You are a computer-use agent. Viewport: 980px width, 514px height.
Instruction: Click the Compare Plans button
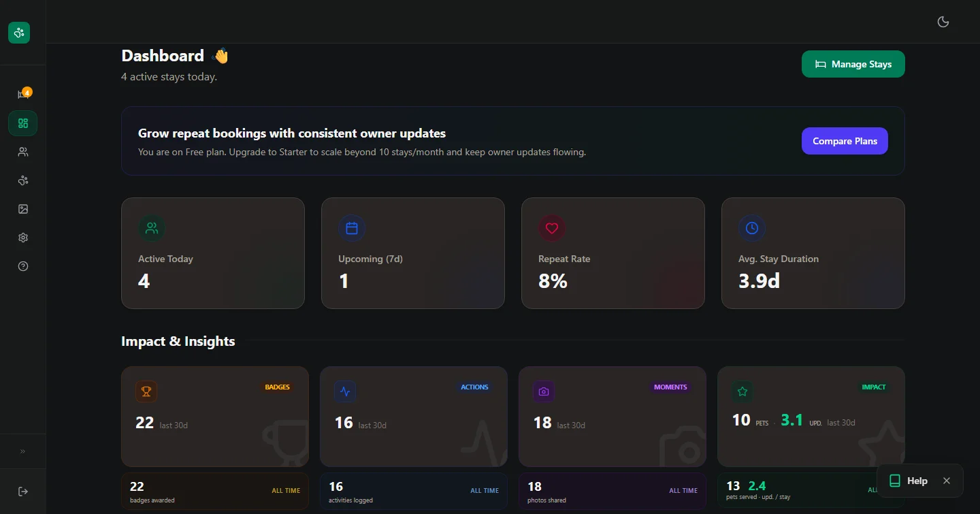tap(845, 141)
